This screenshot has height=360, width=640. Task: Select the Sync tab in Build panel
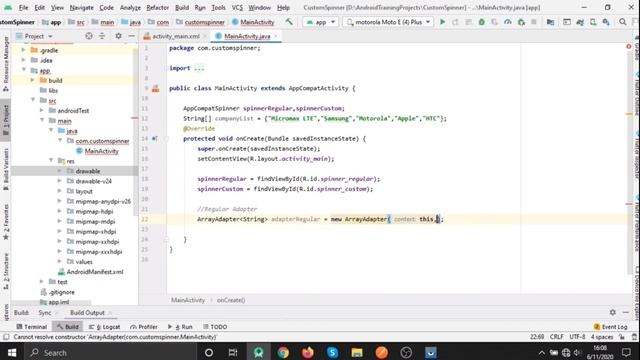45,313
